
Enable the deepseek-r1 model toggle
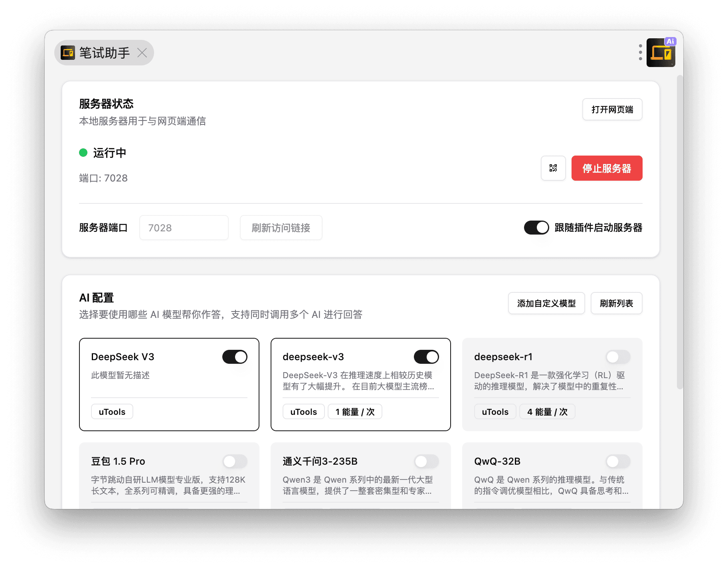(x=618, y=357)
